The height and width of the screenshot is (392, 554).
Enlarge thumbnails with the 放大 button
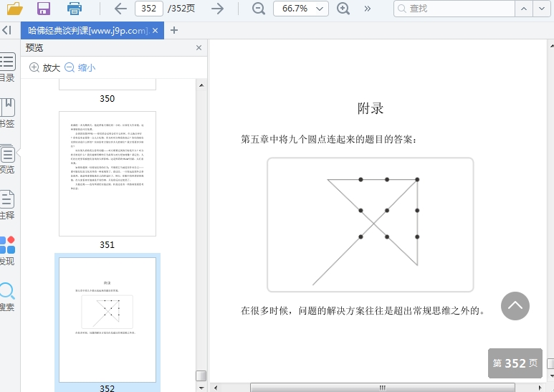pos(44,67)
